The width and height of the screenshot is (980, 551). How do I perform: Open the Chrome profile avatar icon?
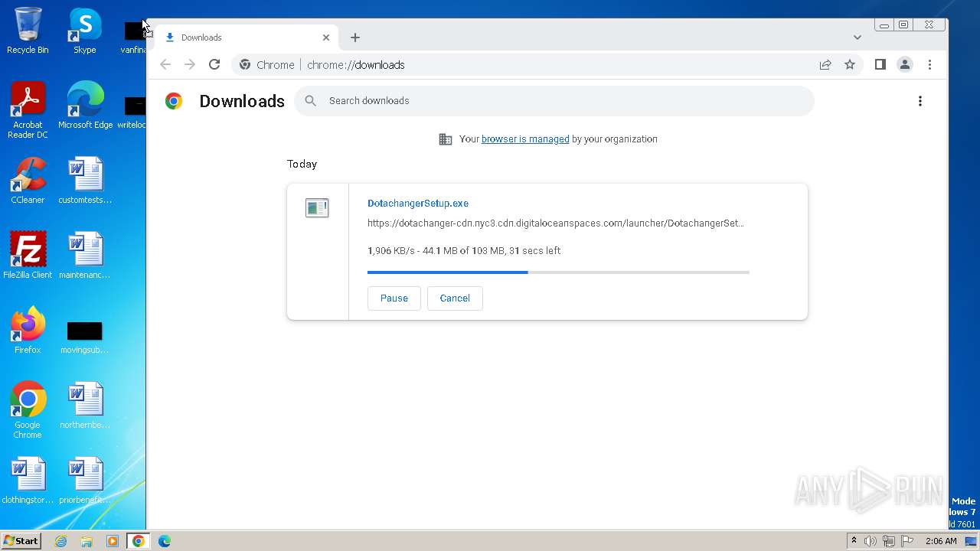(x=905, y=65)
